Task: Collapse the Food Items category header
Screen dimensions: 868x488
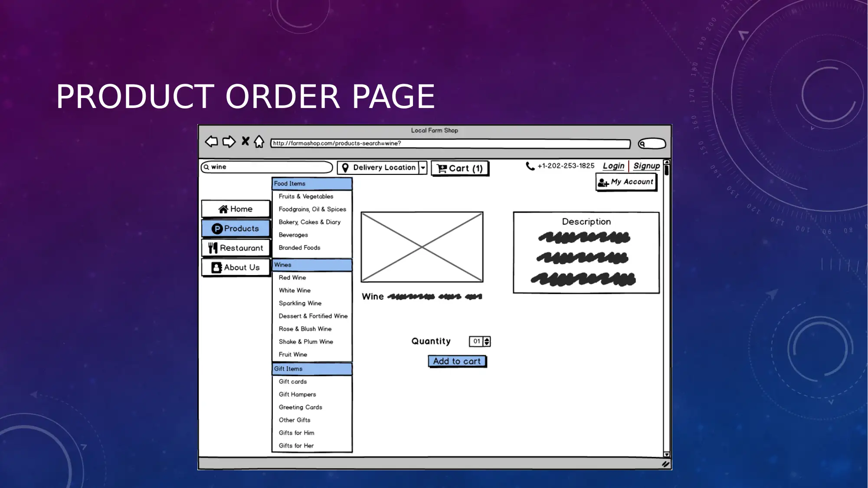Action: 312,184
